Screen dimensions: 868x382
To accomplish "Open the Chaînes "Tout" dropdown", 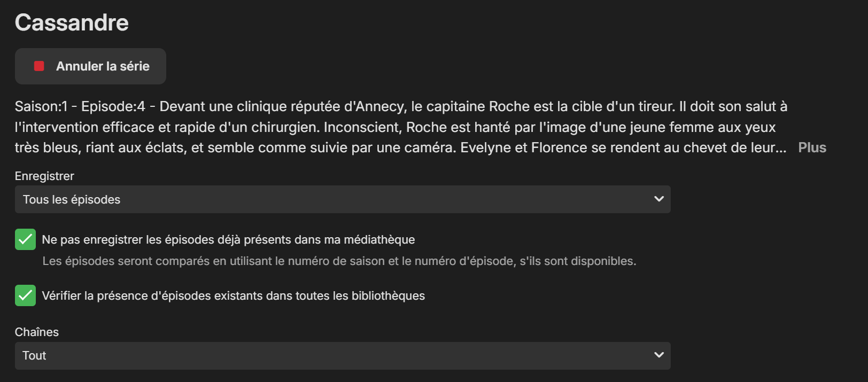I will click(342, 356).
